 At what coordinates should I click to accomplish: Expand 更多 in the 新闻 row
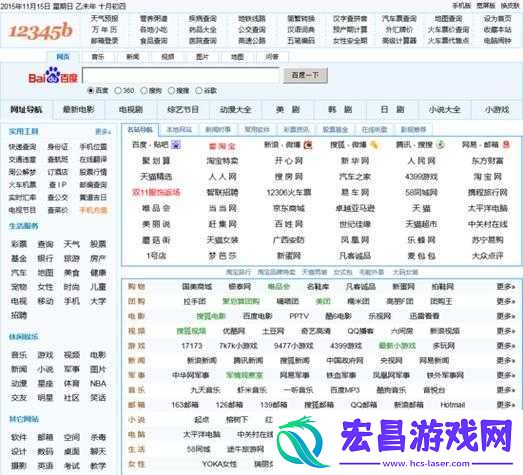click(x=506, y=360)
